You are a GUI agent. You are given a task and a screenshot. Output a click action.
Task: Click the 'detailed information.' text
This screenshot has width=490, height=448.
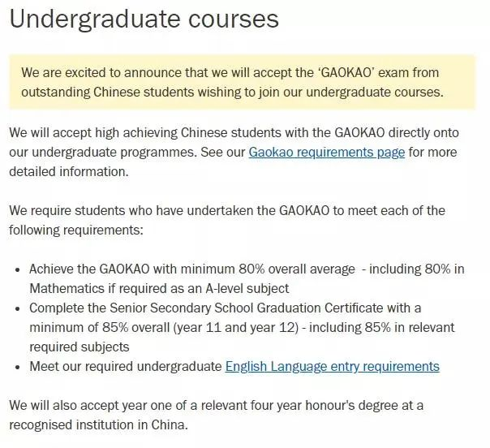point(69,172)
